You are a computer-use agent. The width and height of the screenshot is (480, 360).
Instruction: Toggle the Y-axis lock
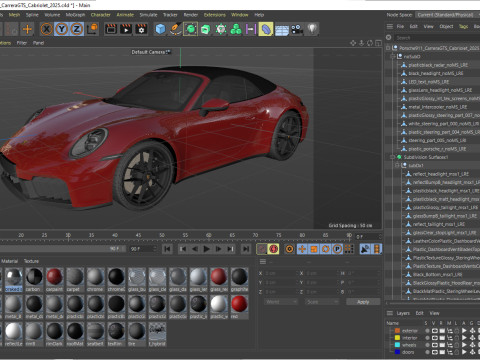[62, 29]
